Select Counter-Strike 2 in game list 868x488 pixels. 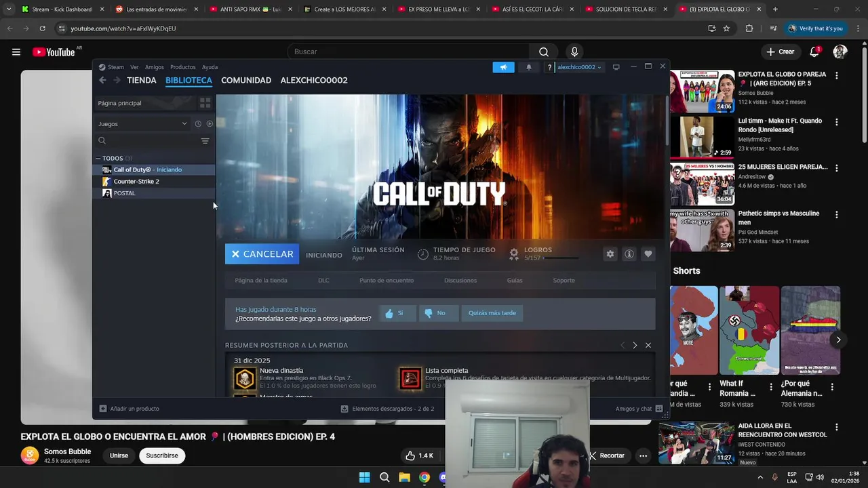[x=153, y=182]
